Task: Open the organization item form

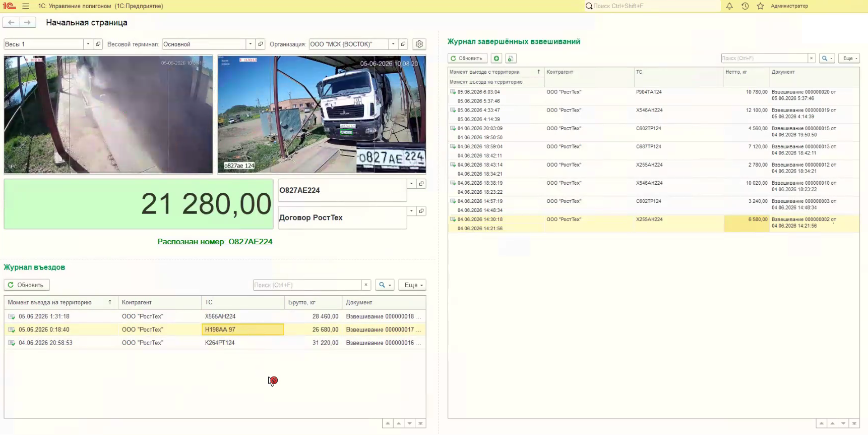Action: click(403, 44)
